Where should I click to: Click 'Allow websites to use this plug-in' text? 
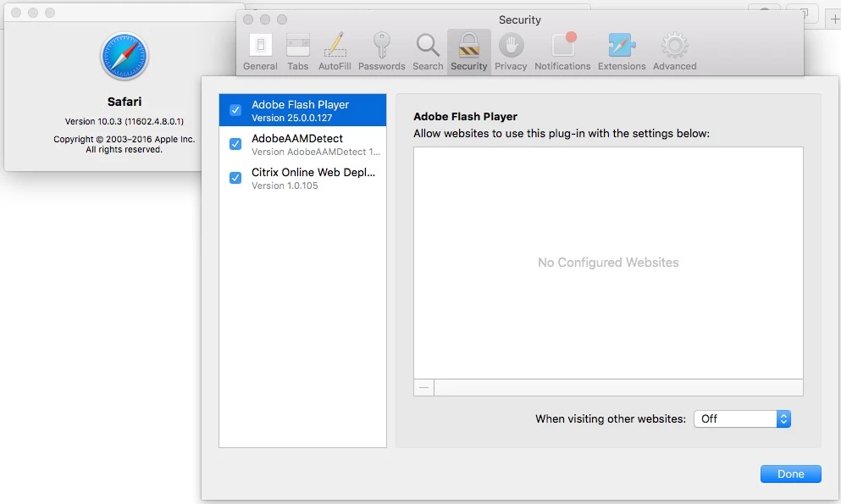click(x=561, y=134)
